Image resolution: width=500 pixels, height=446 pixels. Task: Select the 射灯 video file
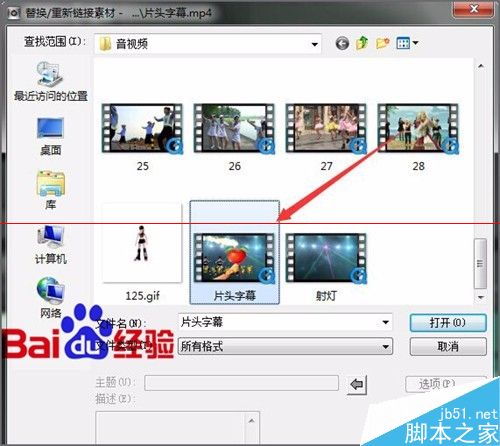(326, 267)
